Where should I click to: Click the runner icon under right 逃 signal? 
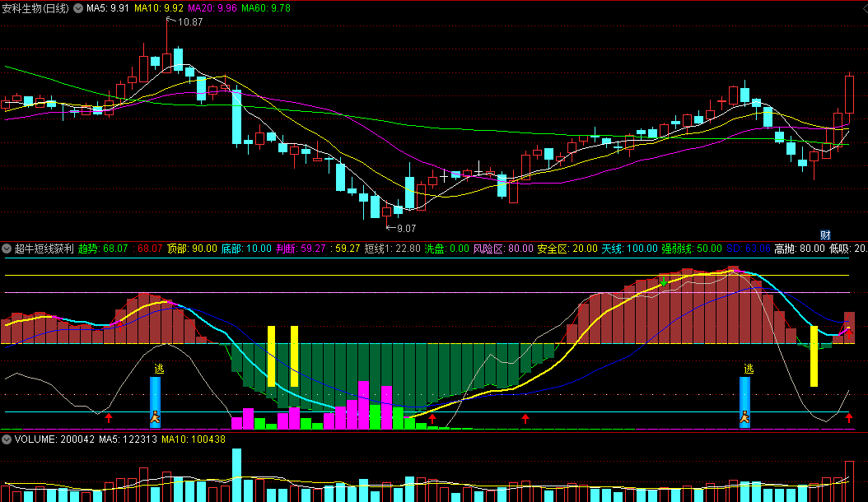745,417
